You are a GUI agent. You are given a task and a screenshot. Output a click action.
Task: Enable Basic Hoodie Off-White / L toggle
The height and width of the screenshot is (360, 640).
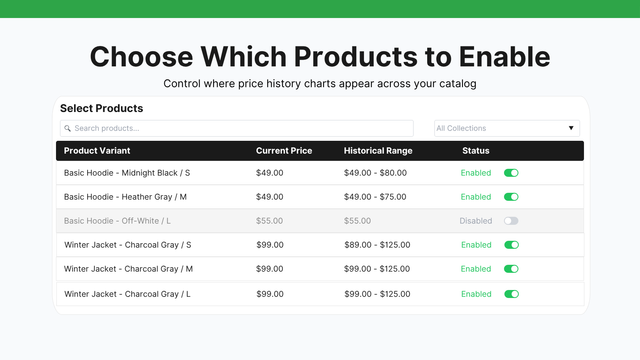pos(511,221)
